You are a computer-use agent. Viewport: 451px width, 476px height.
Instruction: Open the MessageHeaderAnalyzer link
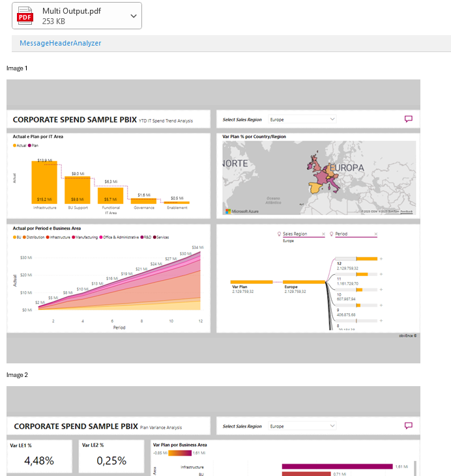click(x=60, y=43)
